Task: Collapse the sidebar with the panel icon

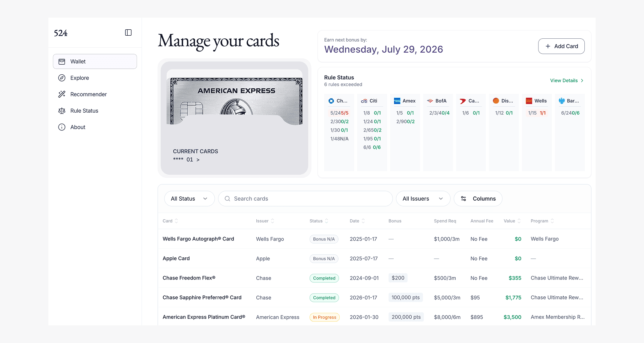Action: [x=128, y=33]
